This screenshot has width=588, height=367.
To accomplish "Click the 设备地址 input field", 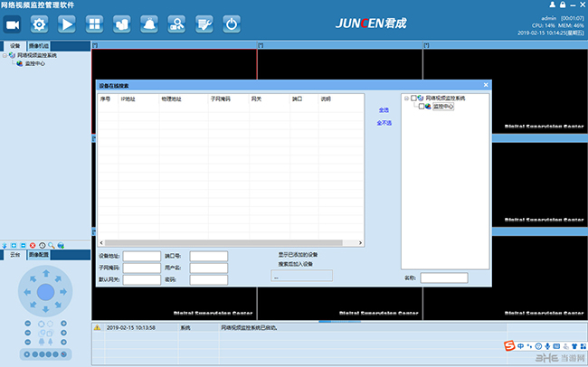I will pyautogui.click(x=141, y=256).
